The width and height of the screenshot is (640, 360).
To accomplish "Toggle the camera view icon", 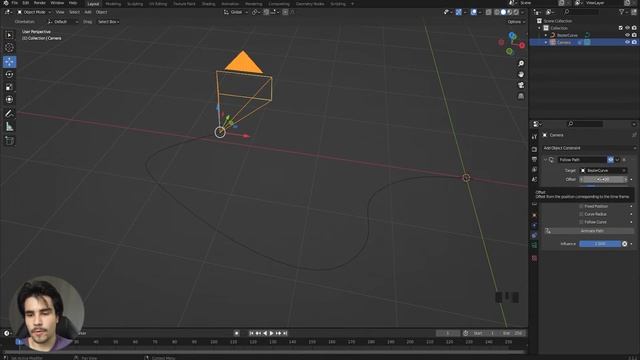I will coord(521,85).
